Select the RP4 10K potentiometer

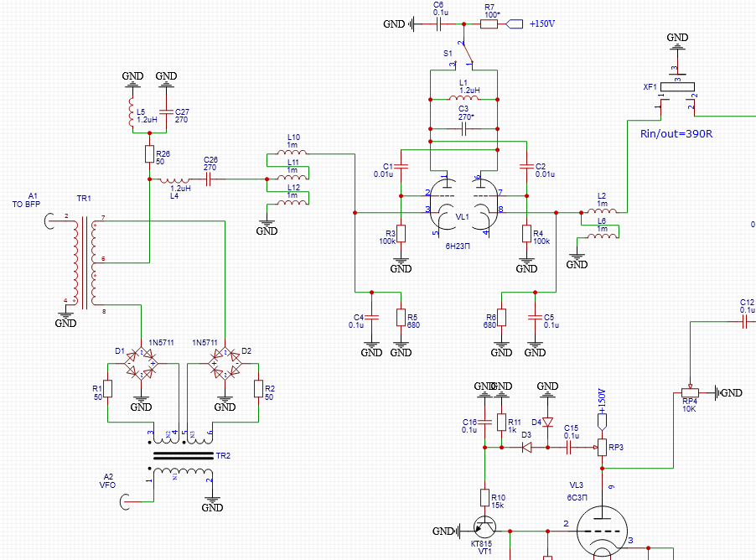[689, 392]
